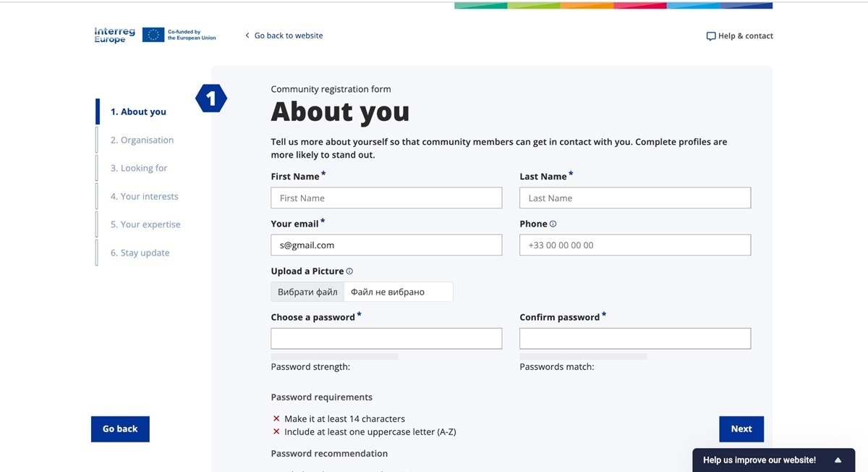
Task: Click the European Union flag emblem
Action: [153, 35]
